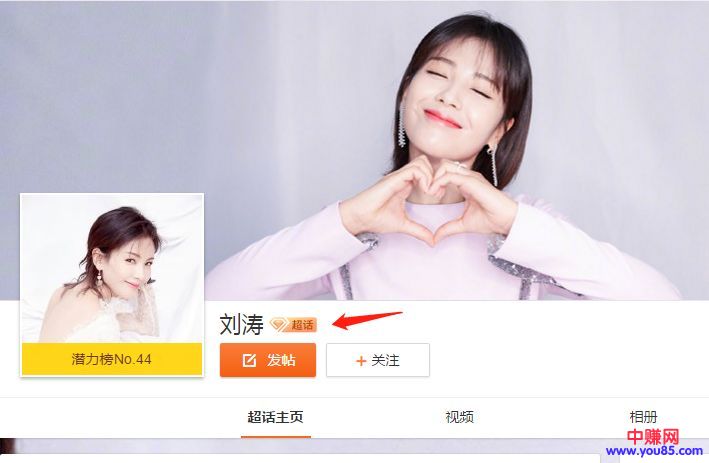
Task: Click the orange 发帖 post button
Action: (268, 360)
